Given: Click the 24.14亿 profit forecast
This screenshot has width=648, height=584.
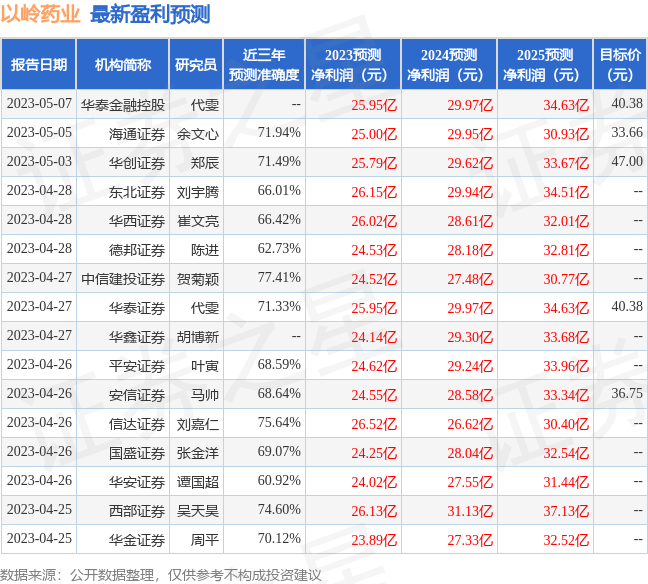Looking at the screenshot, I should [374, 337].
